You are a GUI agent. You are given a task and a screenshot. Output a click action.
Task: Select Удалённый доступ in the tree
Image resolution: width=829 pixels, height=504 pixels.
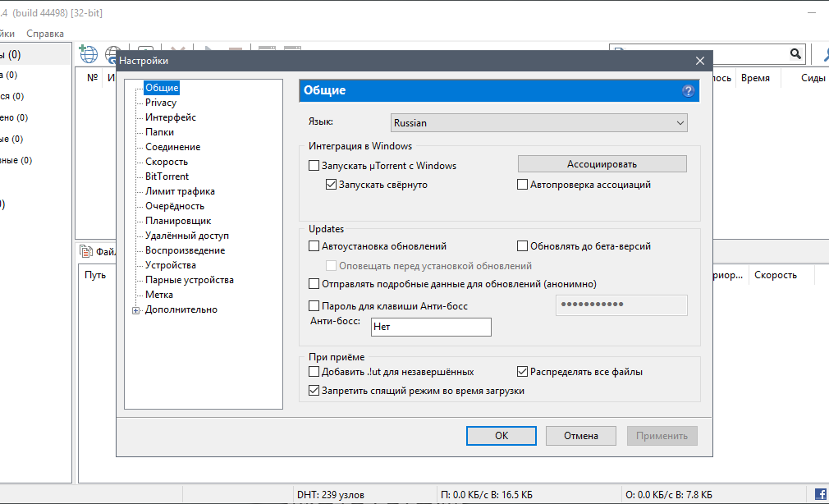[187, 236]
